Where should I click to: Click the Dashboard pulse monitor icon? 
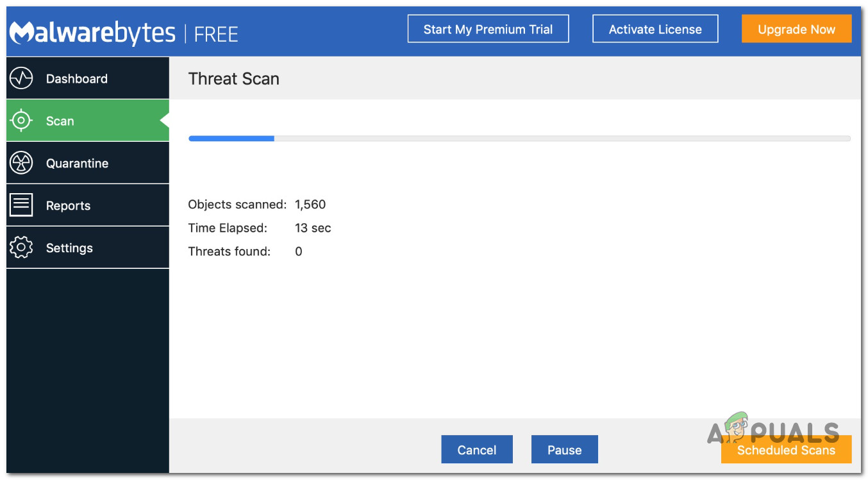[x=22, y=78]
